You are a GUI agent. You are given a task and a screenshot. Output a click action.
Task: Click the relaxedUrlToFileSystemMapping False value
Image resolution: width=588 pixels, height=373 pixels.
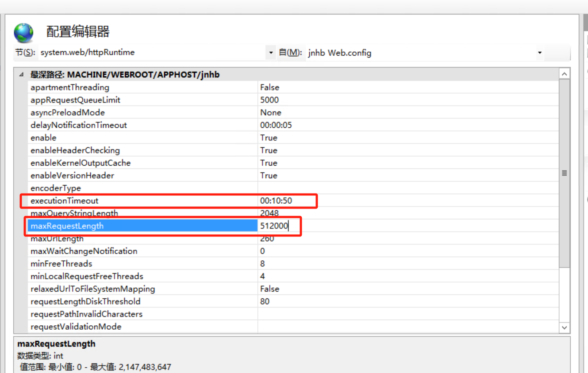(270, 289)
